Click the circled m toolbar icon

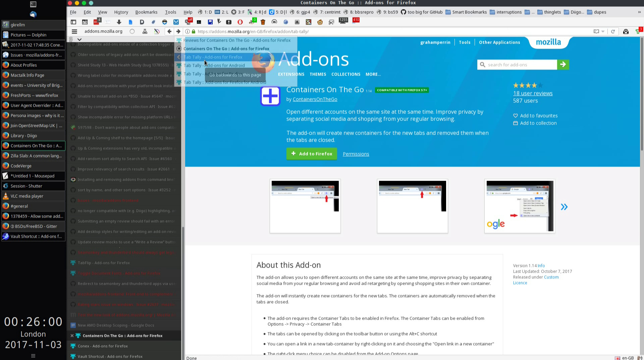pos(274,22)
